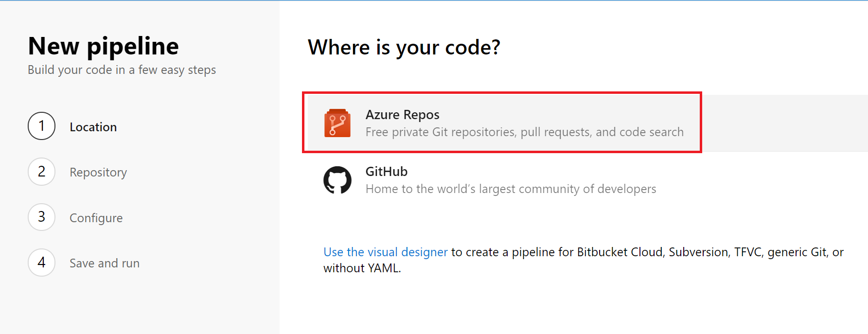Click the GitHub Octocat logo
The height and width of the screenshot is (334, 868).
(337, 180)
